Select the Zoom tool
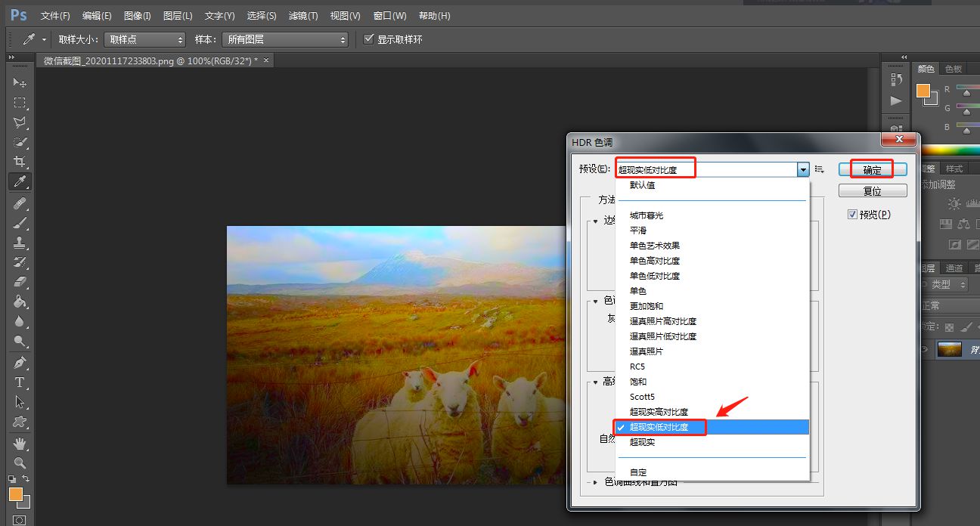 pyautogui.click(x=20, y=463)
